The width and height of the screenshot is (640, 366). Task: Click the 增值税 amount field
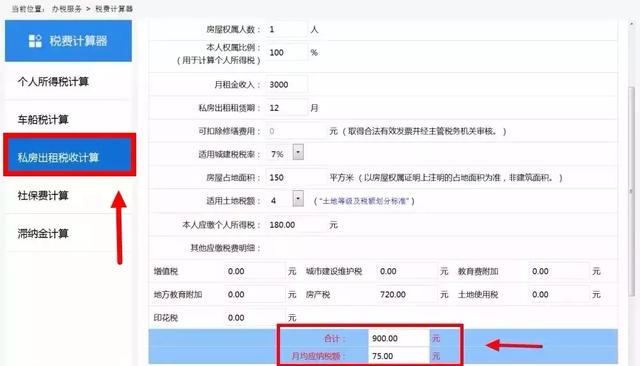coord(255,271)
